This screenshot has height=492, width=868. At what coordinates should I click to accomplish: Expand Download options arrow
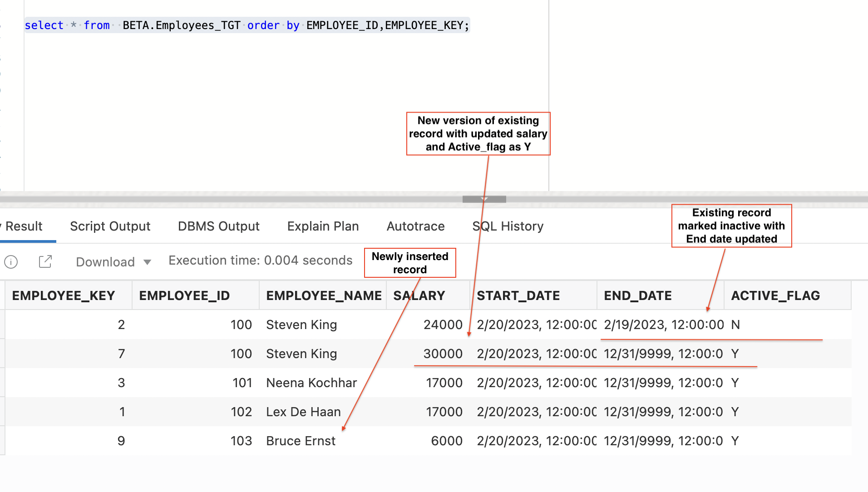point(147,262)
